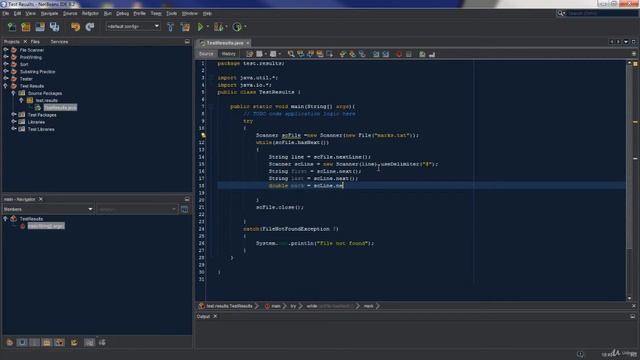The height and width of the screenshot is (360, 640).
Task: Click the New Project toolbar icon
Action: [x=26, y=27]
